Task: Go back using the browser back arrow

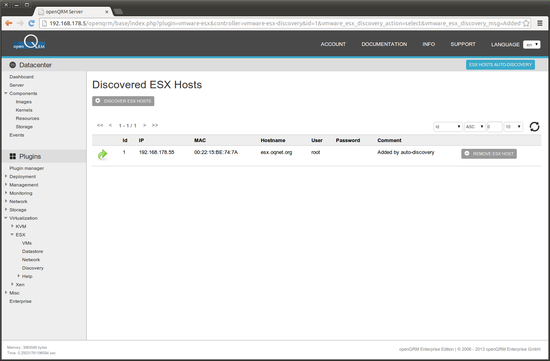Action: (9, 23)
